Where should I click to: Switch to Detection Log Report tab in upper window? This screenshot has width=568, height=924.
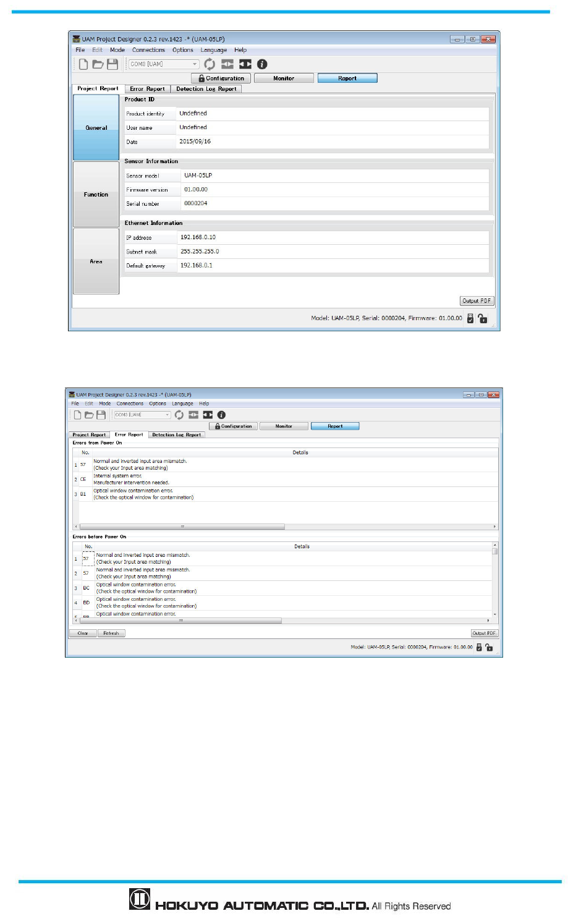[x=206, y=89]
